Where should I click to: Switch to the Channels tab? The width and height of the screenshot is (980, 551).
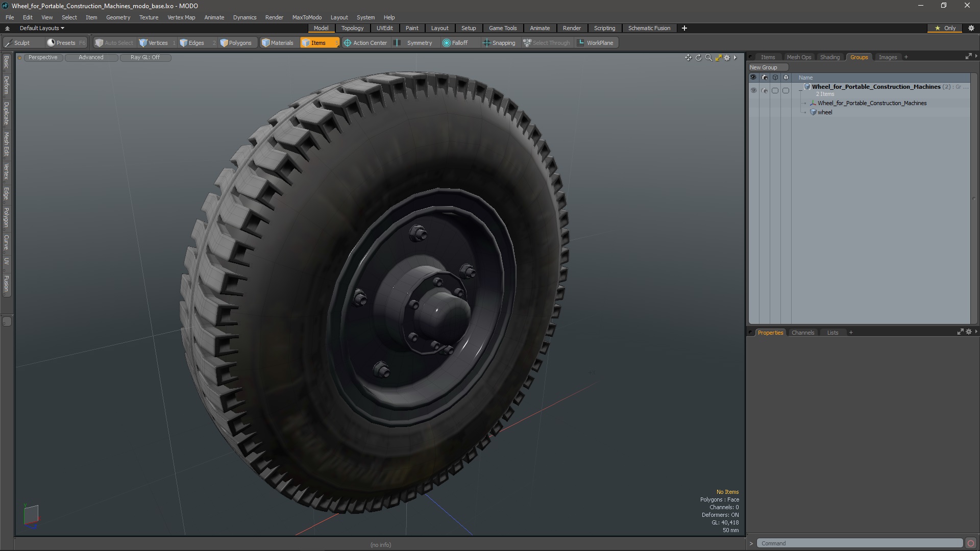point(802,333)
